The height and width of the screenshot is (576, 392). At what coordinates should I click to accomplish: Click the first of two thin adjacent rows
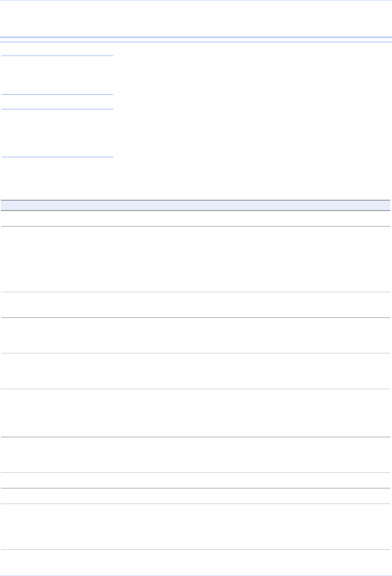[196, 480]
